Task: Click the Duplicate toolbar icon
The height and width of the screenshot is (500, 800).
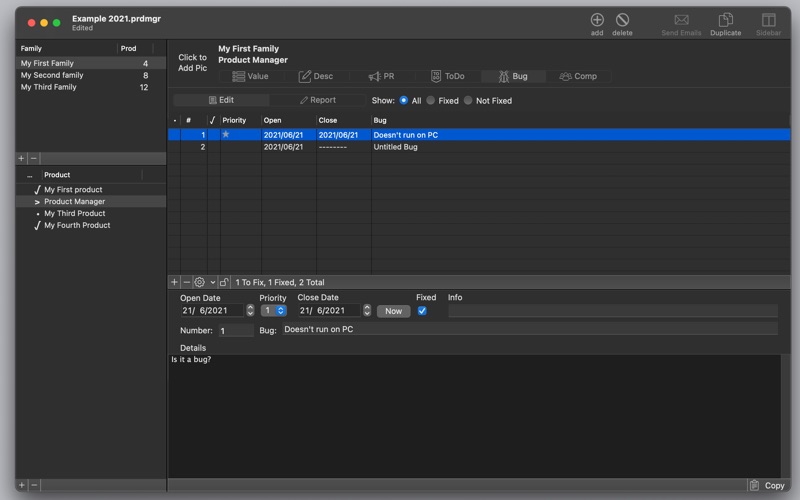Action: click(725, 20)
